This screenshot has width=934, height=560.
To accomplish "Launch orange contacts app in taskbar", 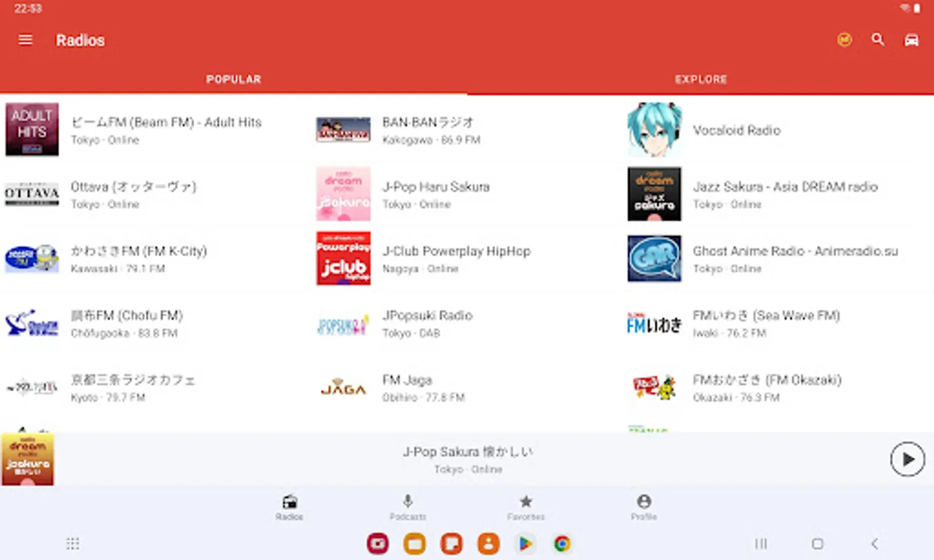I will [x=488, y=544].
